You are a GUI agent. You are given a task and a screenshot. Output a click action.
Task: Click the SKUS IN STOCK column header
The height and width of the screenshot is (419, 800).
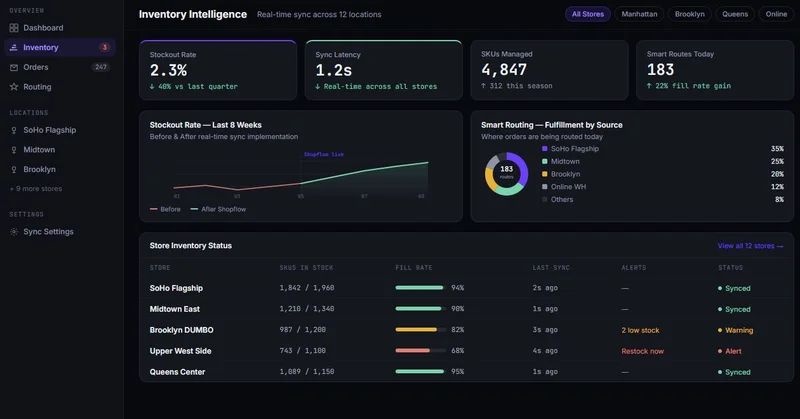click(306, 267)
